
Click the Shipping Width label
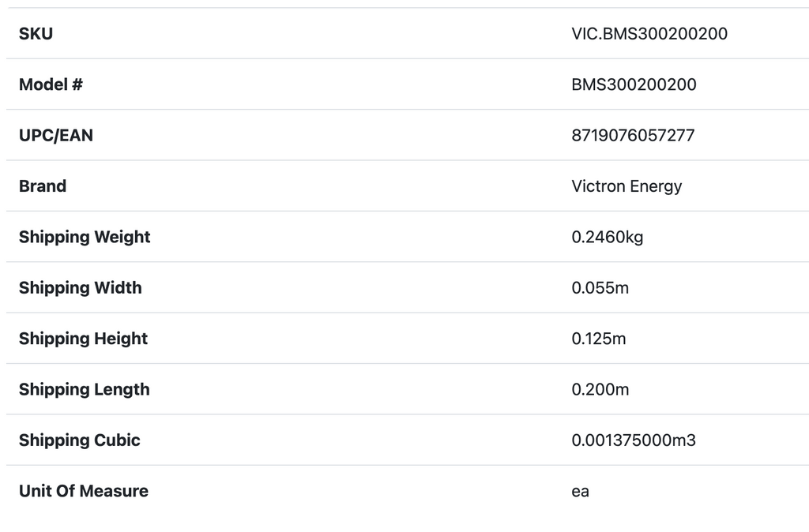coord(81,287)
